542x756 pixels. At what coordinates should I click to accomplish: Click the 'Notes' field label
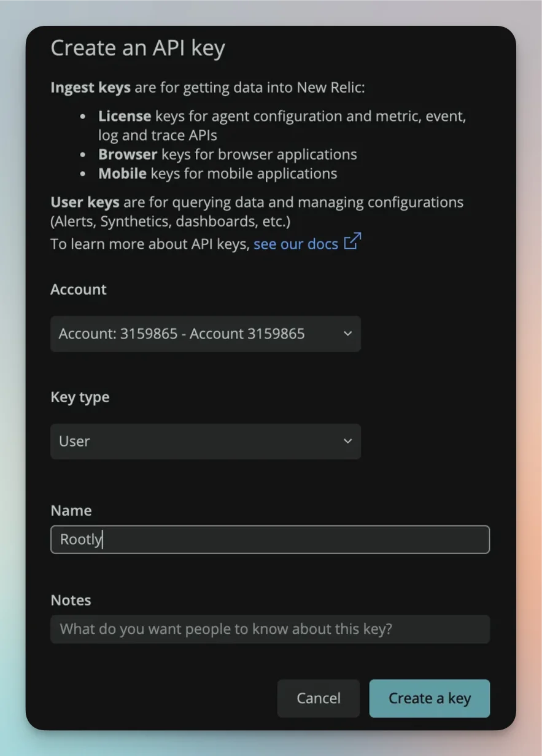71,600
